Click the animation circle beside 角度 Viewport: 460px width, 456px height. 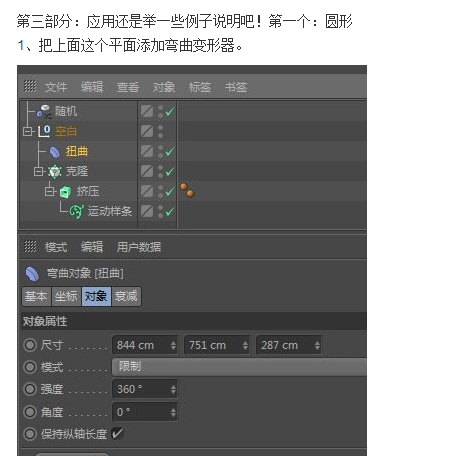(x=30, y=412)
